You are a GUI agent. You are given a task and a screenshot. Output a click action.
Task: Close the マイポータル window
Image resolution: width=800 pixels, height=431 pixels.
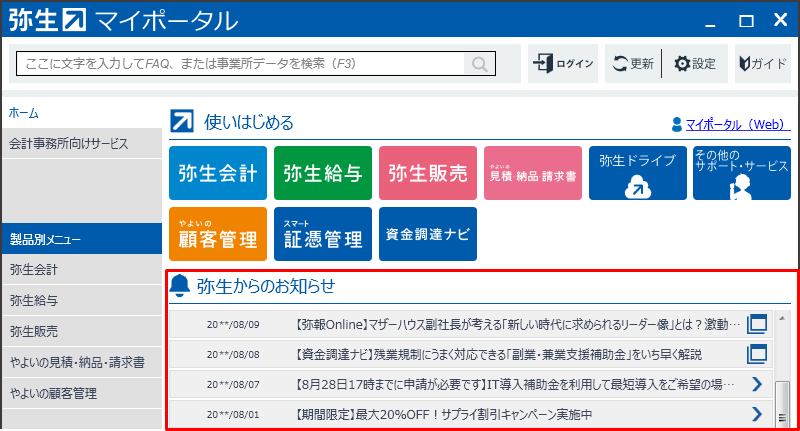[x=780, y=20]
